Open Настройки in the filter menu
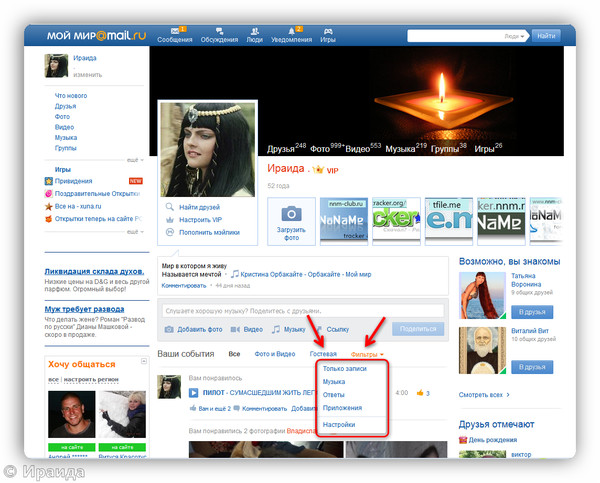Image resolution: width=600 pixels, height=483 pixels. pyautogui.click(x=339, y=424)
